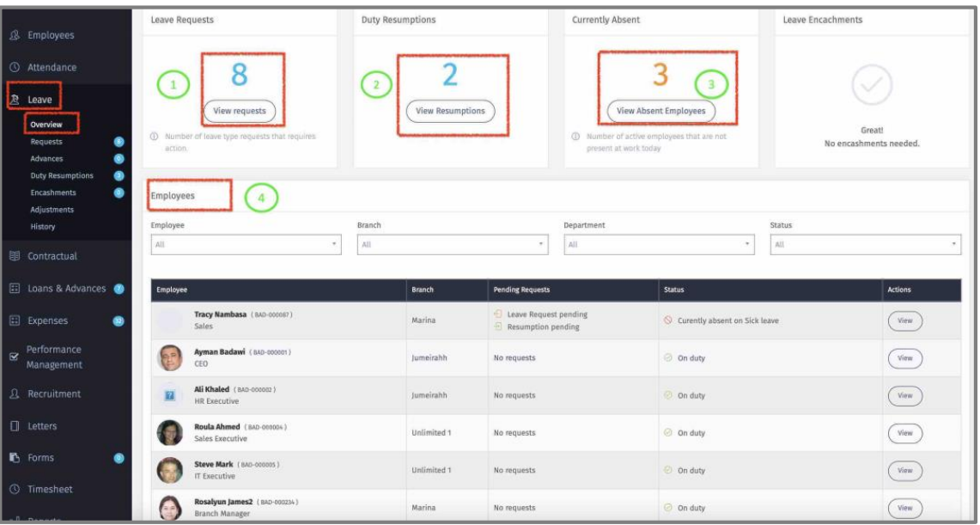Open the Department filter dropdown
The image size is (980, 525).
coord(660,245)
